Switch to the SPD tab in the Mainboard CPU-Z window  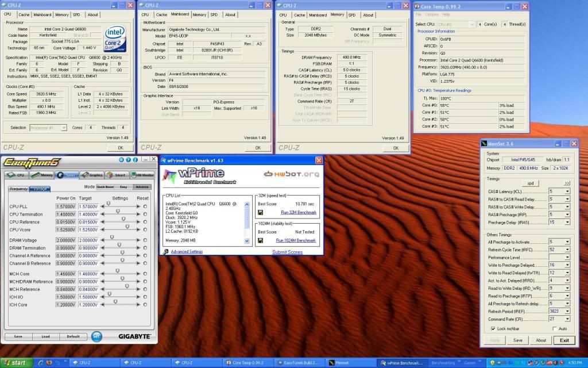[214, 14]
